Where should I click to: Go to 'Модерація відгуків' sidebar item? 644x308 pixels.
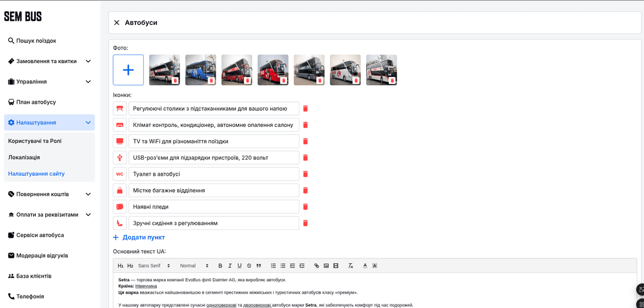click(x=42, y=256)
